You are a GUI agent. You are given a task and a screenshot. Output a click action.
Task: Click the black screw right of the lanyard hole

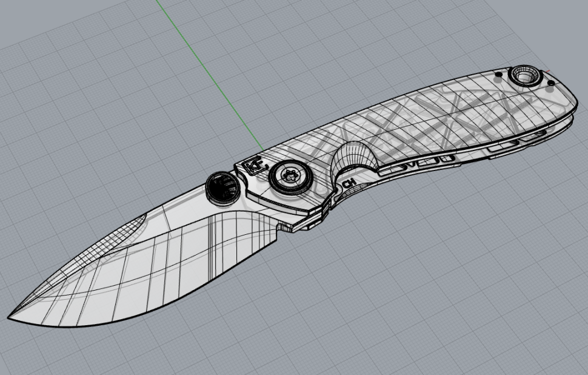click(x=551, y=82)
